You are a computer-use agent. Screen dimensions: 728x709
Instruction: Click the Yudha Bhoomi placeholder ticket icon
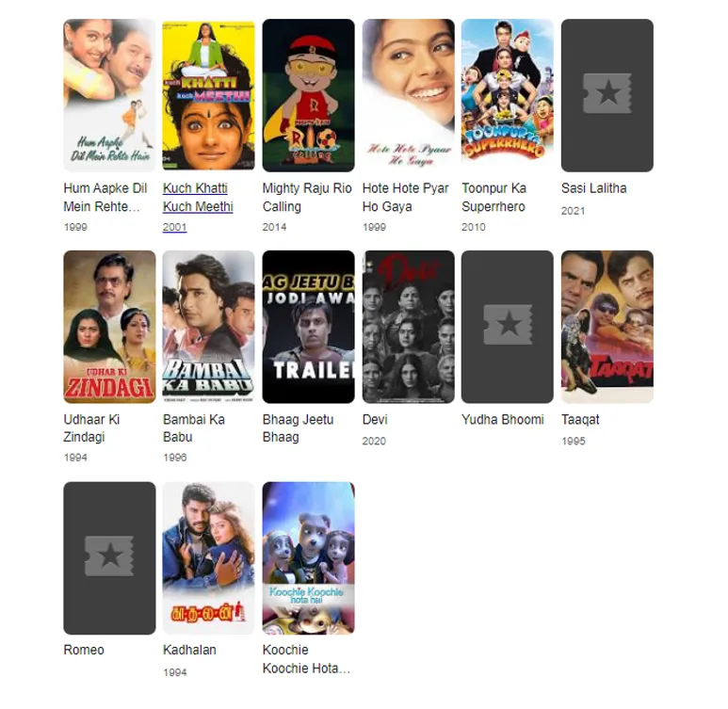pos(508,325)
